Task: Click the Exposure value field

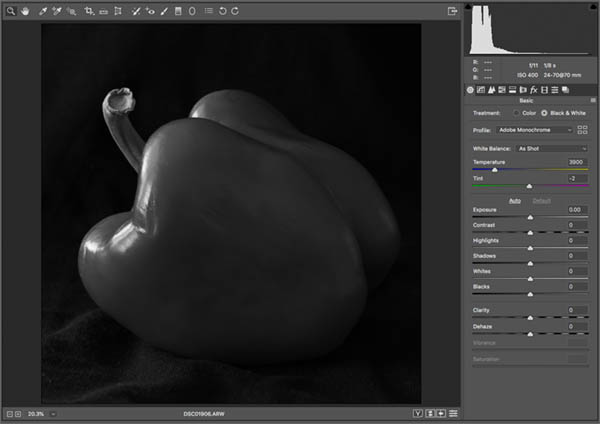Action: pyautogui.click(x=577, y=210)
